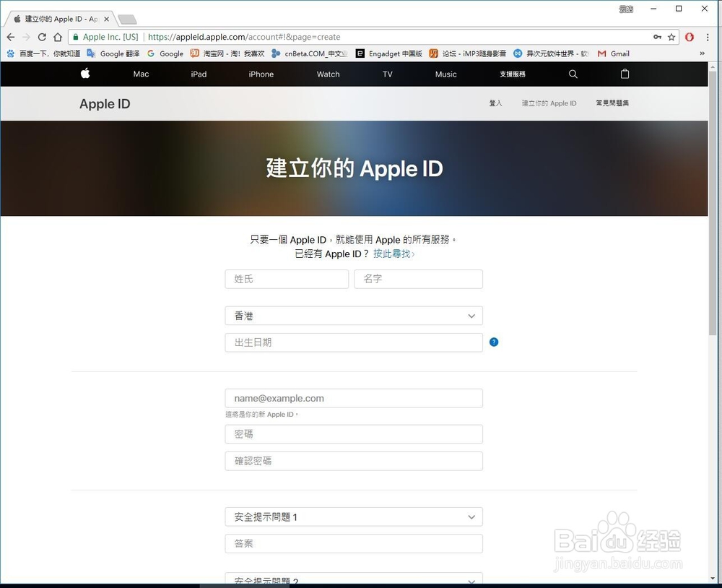Image resolution: width=722 pixels, height=588 pixels.
Task: Open a new tab with the tab button
Action: (127, 20)
